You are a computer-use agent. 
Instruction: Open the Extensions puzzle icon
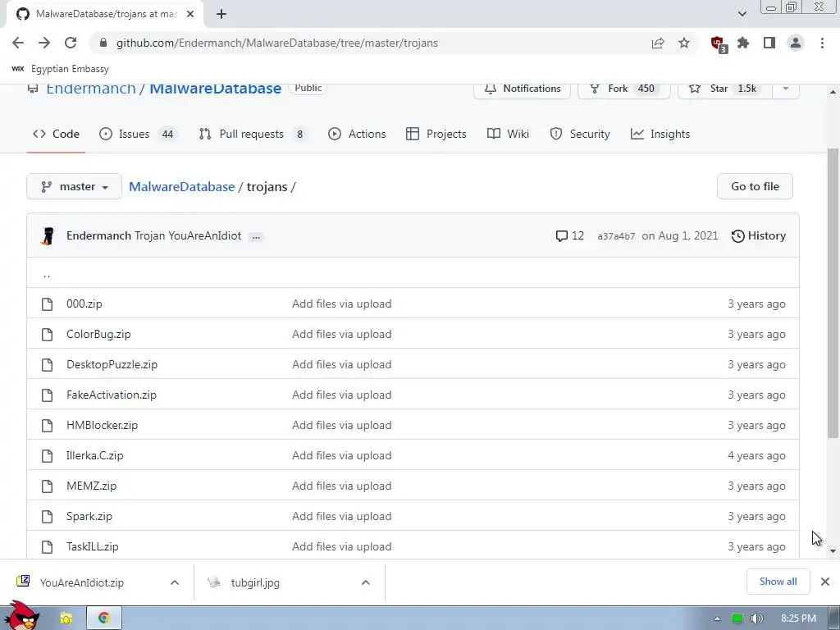pyautogui.click(x=743, y=43)
